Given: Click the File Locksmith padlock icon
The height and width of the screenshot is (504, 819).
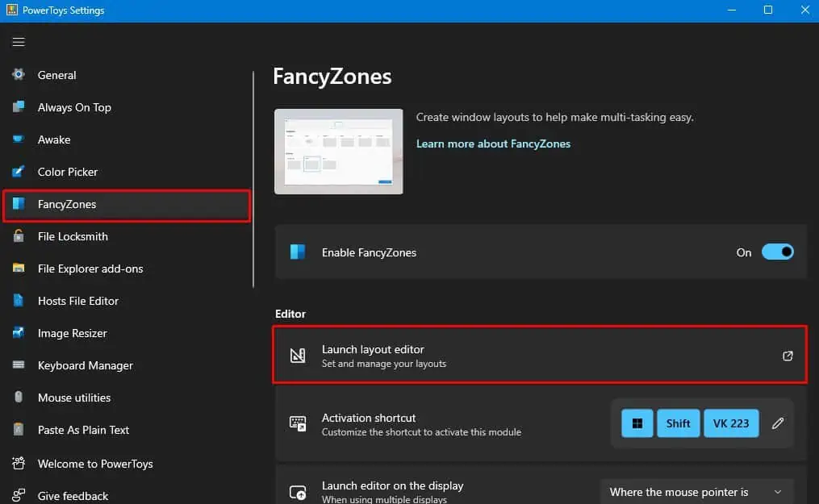Looking at the screenshot, I should (19, 236).
